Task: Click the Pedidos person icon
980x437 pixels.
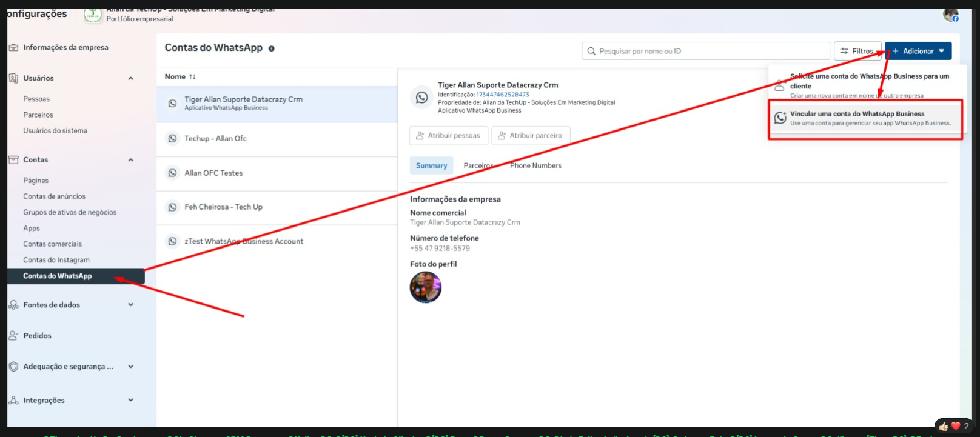Action: [x=13, y=335]
